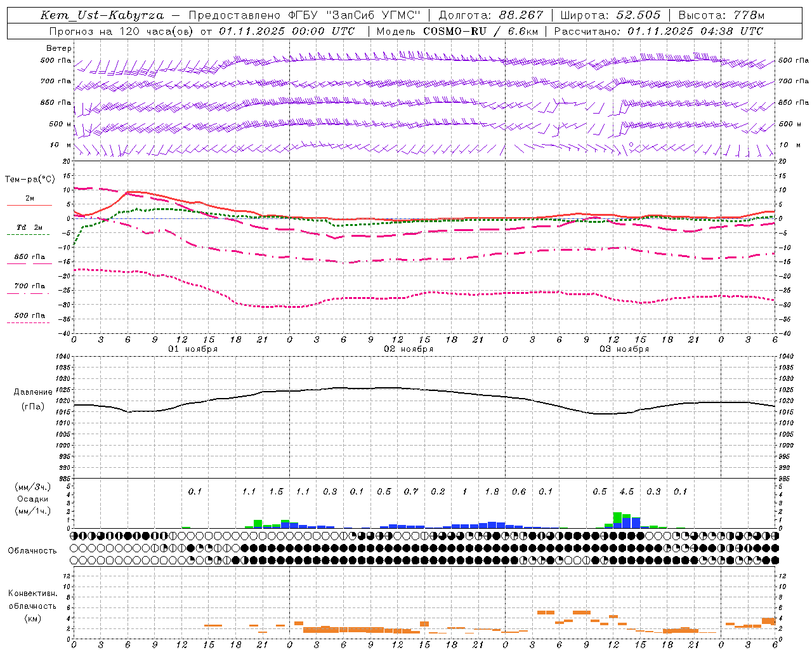Click the Осадки precipitation label
The image size is (812, 650).
point(32,499)
